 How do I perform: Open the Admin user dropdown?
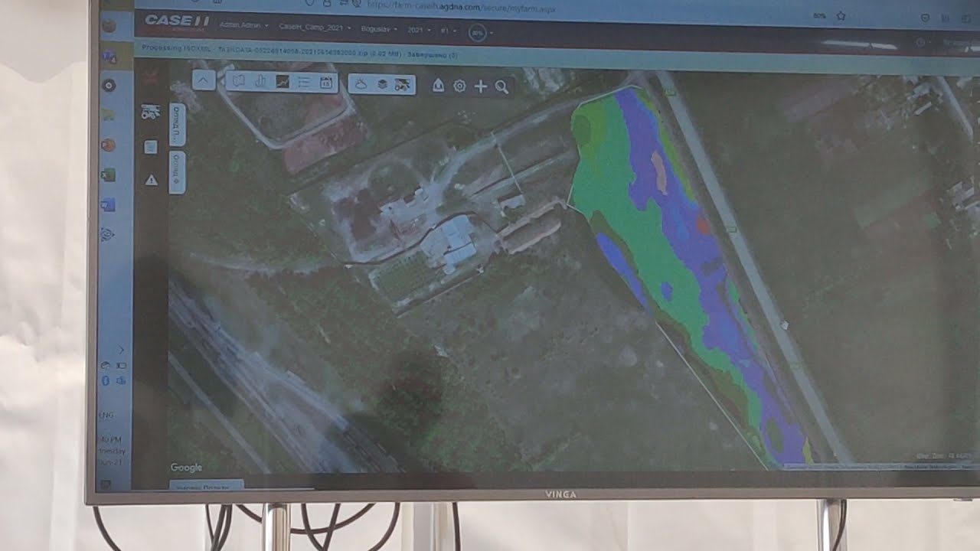pos(243,26)
